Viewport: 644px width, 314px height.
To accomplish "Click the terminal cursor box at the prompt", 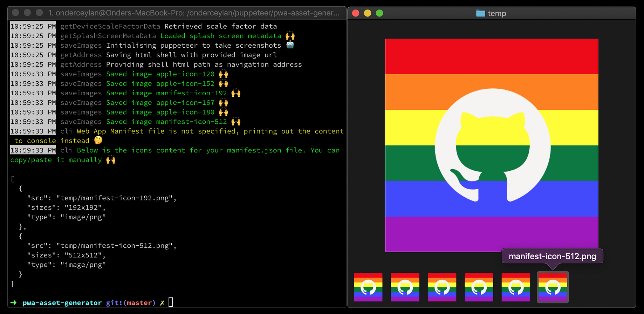I will [171, 302].
